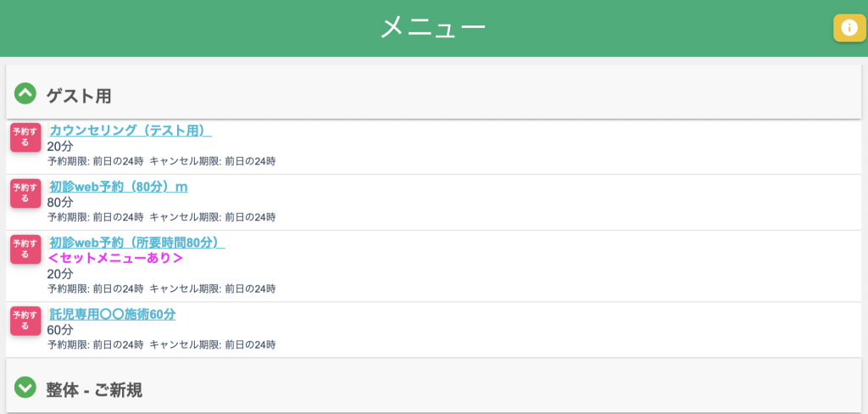This screenshot has height=414, width=868.
Task: Click the pink ＜セットメニューあり＞ label
Action: click(115, 258)
